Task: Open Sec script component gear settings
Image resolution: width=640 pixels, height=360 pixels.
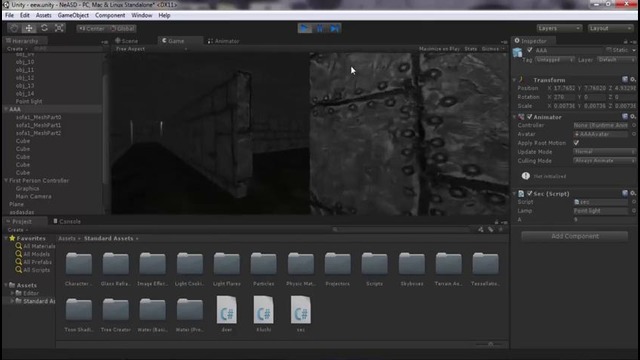Action: (x=632, y=193)
